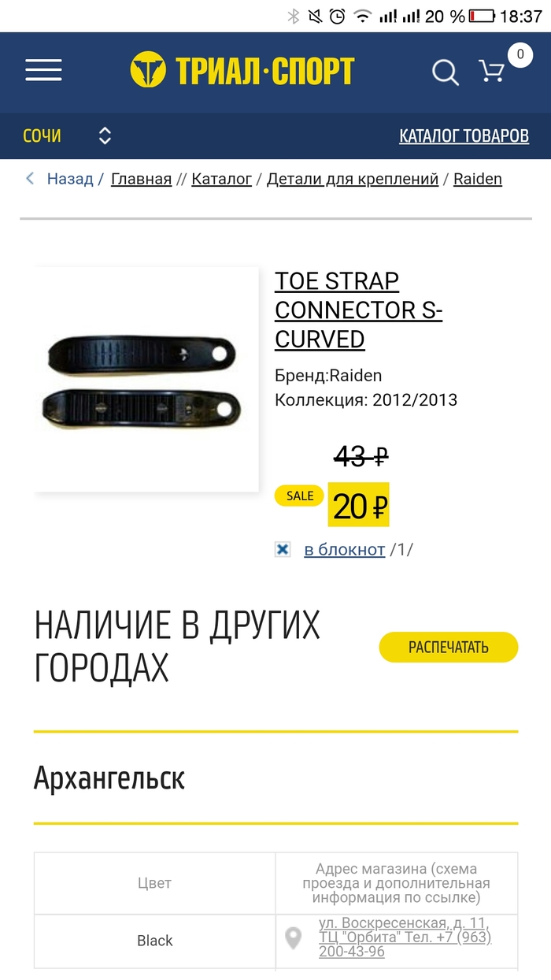Viewport: 551px width, 980px height.
Task: Tap the alarm clock status icon
Action: (x=337, y=16)
